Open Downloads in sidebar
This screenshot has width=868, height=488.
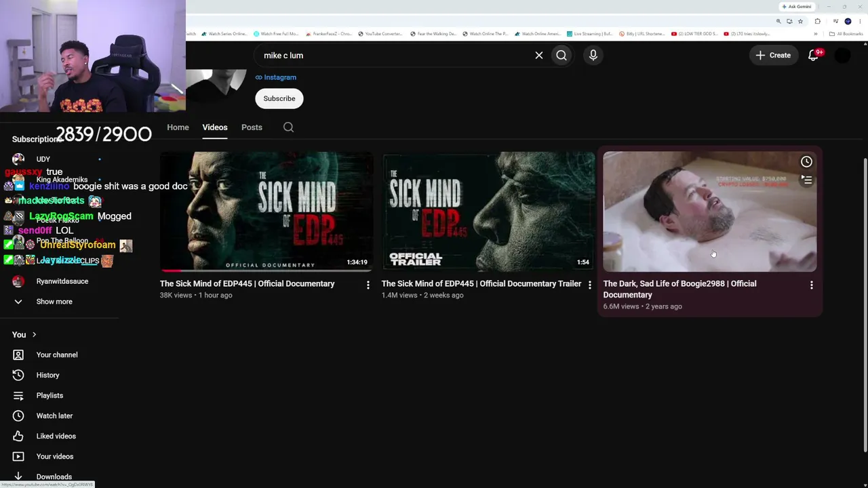[54, 476]
